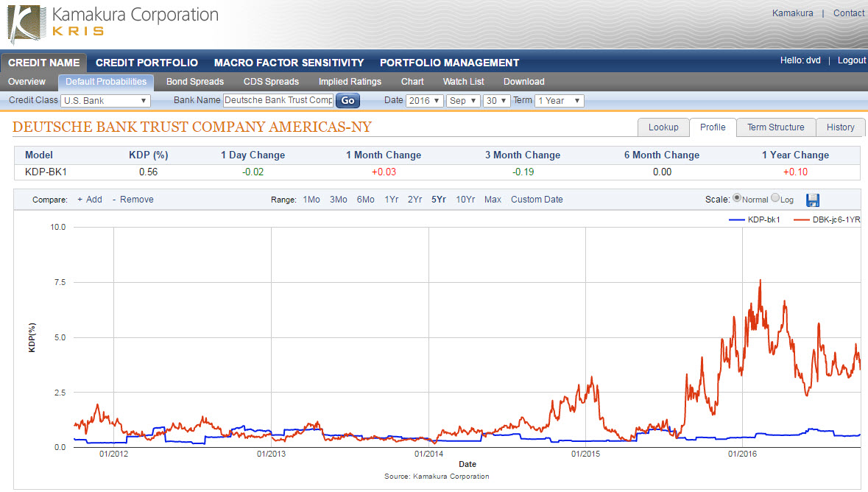
Task: Choose the Custom Date range option
Action: tap(537, 200)
